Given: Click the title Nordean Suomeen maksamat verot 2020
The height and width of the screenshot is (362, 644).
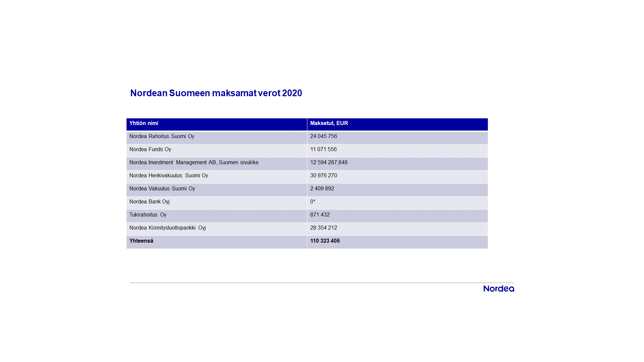Looking at the screenshot, I should (216, 93).
